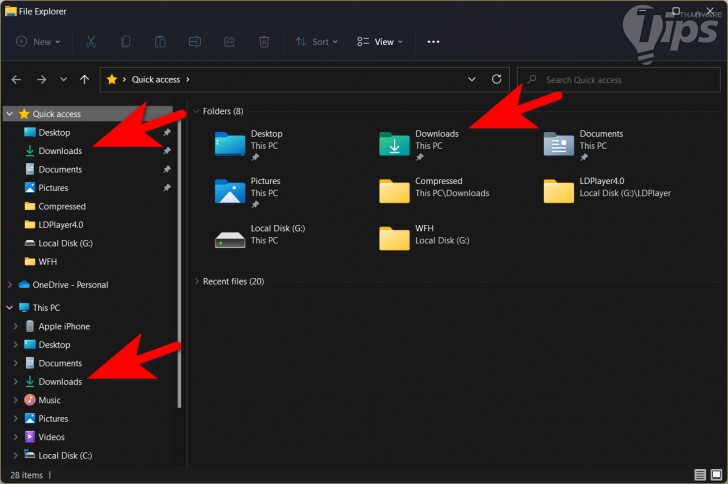
Task: Expand the OneDrive - Personal tree node
Action: point(9,285)
